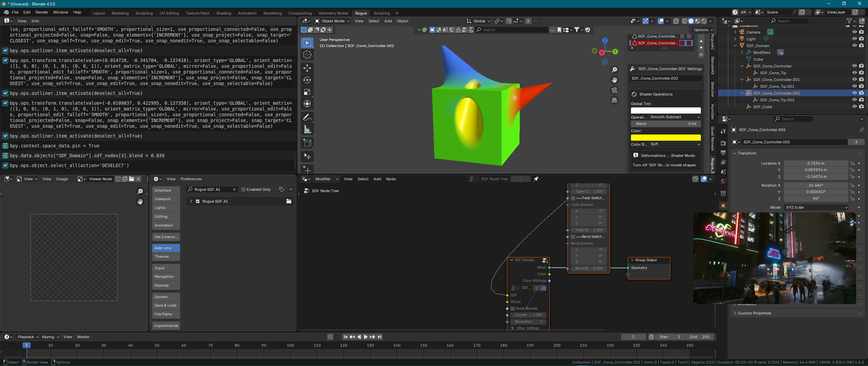Open the Tool properties tab
Screen dimensions: 868x366
[x=723, y=131]
